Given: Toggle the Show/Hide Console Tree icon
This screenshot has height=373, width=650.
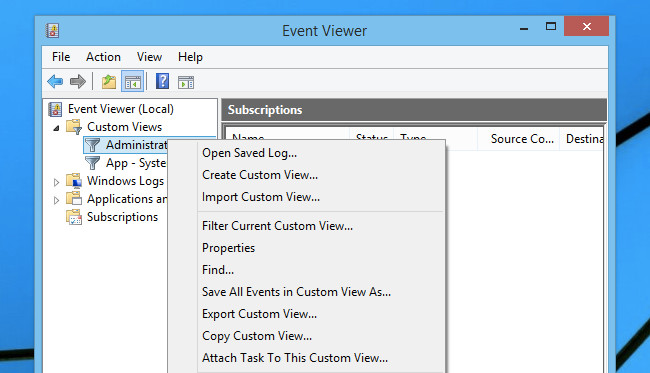Looking at the screenshot, I should [133, 82].
